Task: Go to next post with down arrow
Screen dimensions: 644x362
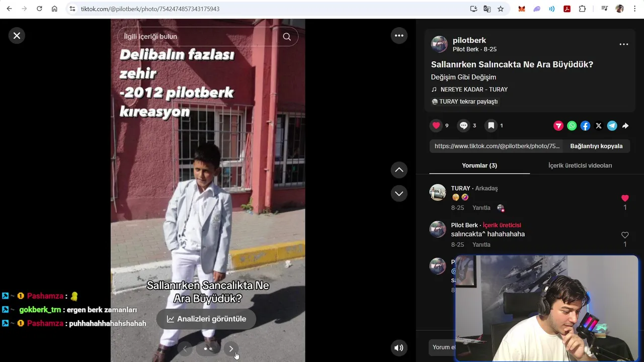Action: point(399,194)
